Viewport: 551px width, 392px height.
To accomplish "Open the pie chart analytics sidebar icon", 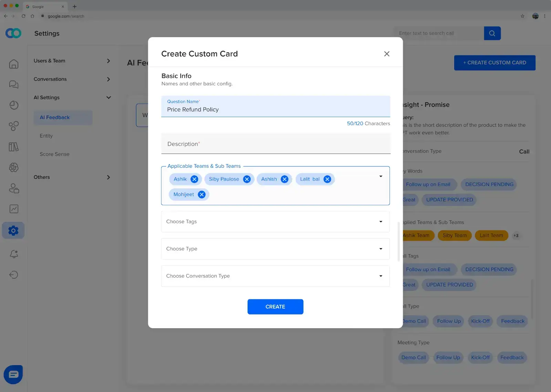I will 14,105.
